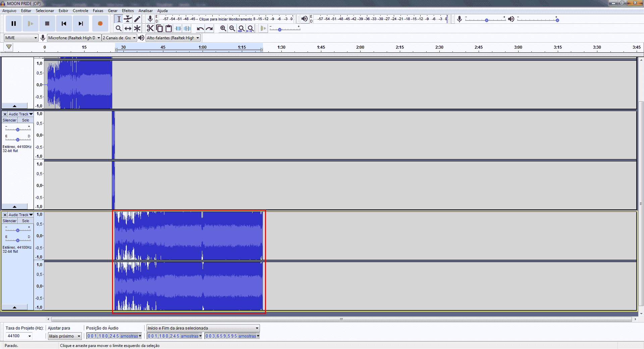This screenshot has width=644, height=349.
Task: Open 'Início e Fim da área selecionada' dropdown
Action: pos(203,328)
